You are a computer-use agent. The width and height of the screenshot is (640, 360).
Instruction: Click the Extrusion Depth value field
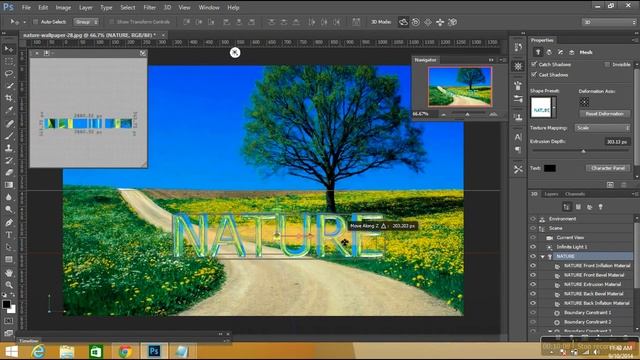click(617, 142)
